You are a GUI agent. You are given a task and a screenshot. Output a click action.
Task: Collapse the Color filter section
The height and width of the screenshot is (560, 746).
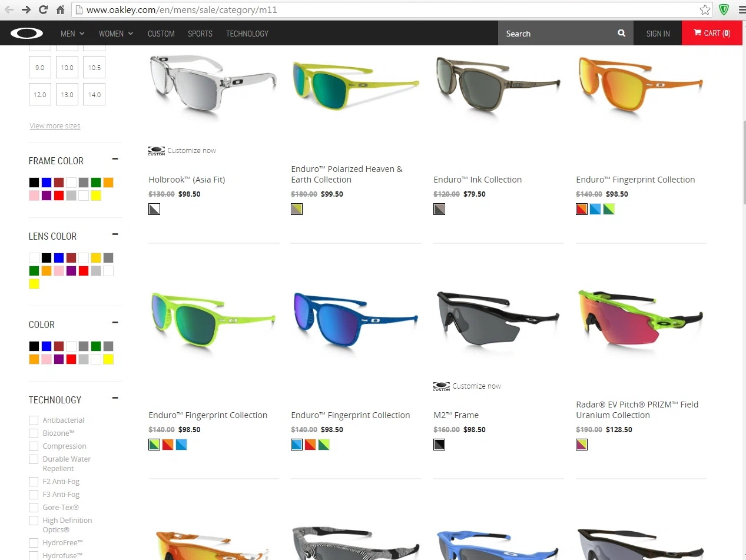(x=115, y=323)
